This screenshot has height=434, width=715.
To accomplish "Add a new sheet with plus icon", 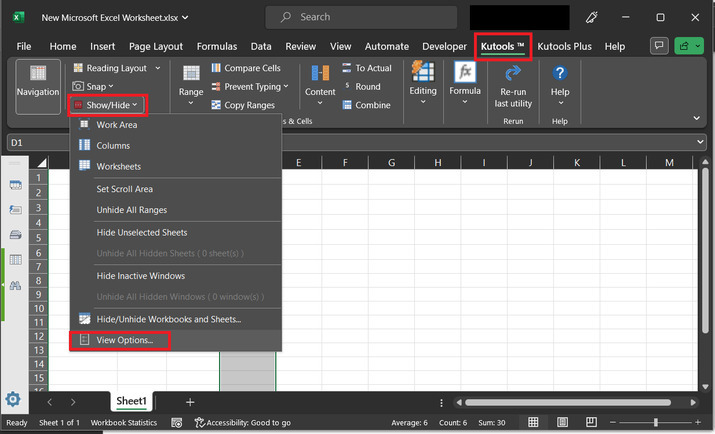I will pos(190,402).
